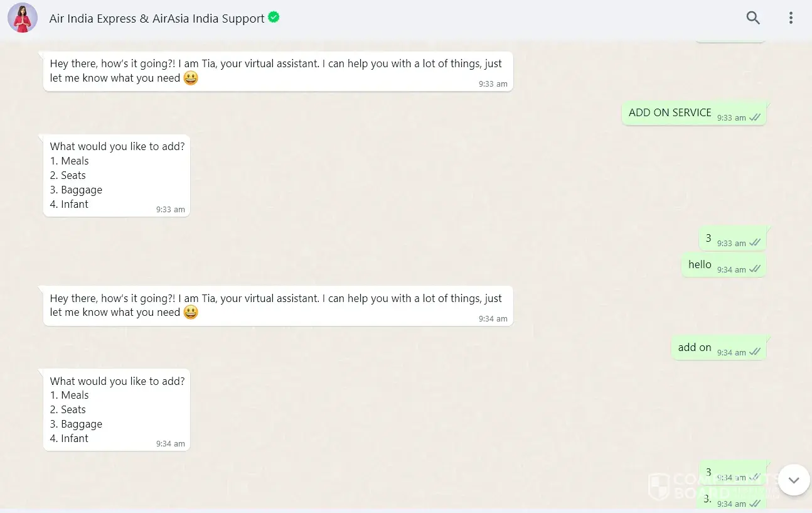Click the Tia support profile avatar
The width and height of the screenshot is (812, 513).
23,18
